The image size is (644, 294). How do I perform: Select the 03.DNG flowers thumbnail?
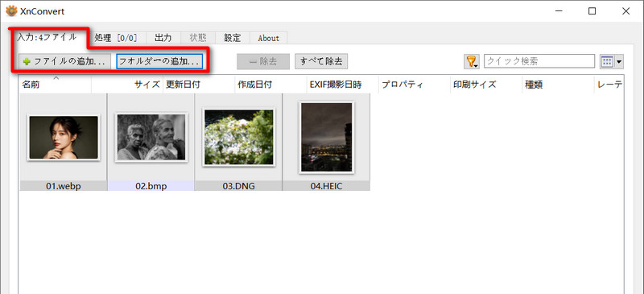click(x=238, y=138)
